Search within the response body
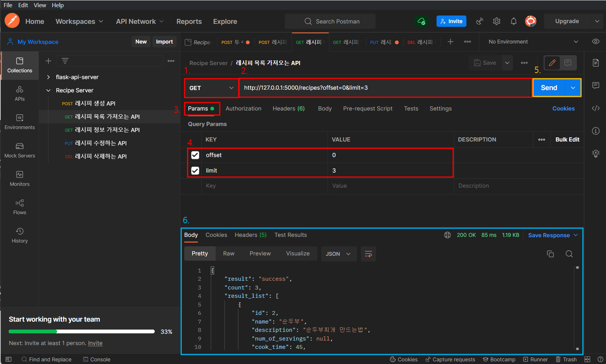 [569, 254]
